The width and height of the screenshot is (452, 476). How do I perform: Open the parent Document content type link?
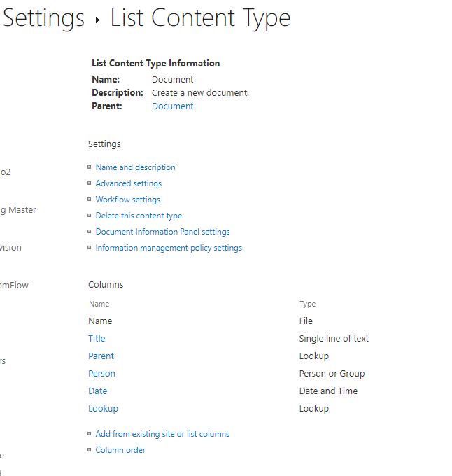coord(172,106)
